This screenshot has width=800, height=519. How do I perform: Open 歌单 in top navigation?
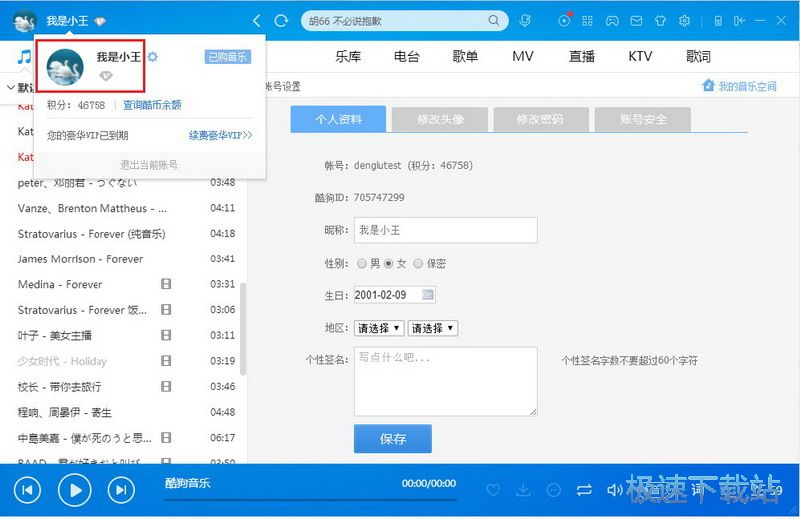click(465, 56)
